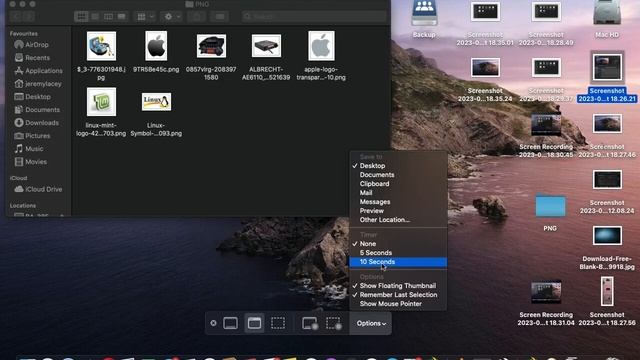Select Screenshot 18.35.24 on desktop
This screenshot has width=640, height=360.
pyautogui.click(x=485, y=80)
